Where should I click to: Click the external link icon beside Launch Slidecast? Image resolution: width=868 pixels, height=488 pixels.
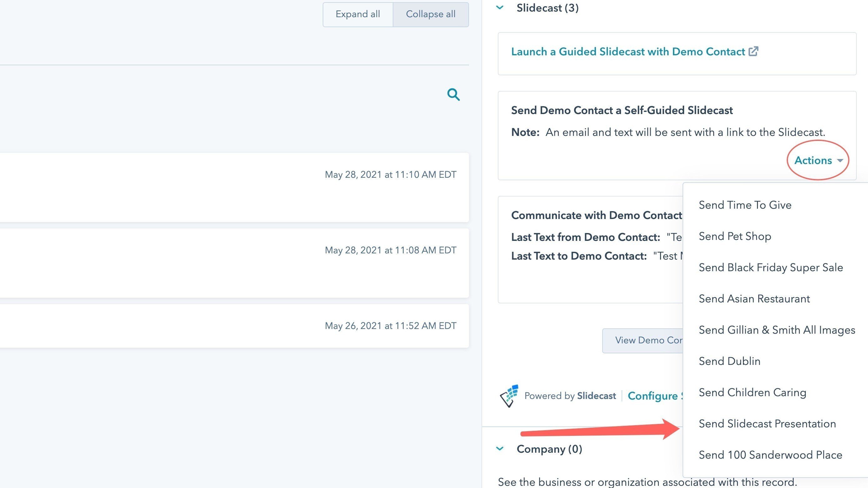point(754,52)
